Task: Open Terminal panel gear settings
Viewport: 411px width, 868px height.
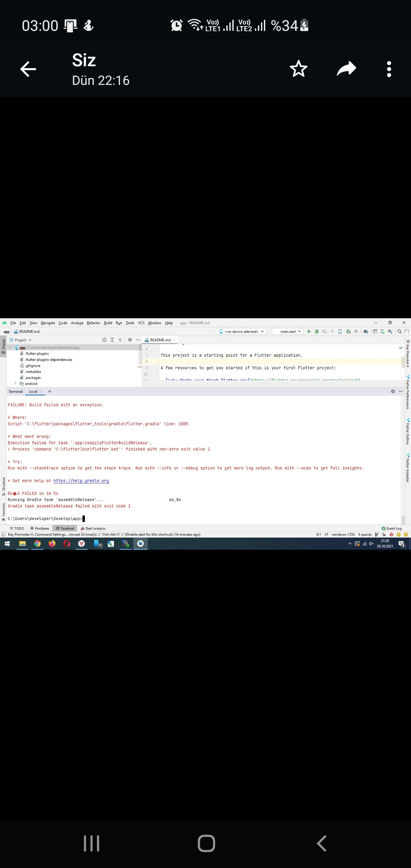Action: coord(393,391)
